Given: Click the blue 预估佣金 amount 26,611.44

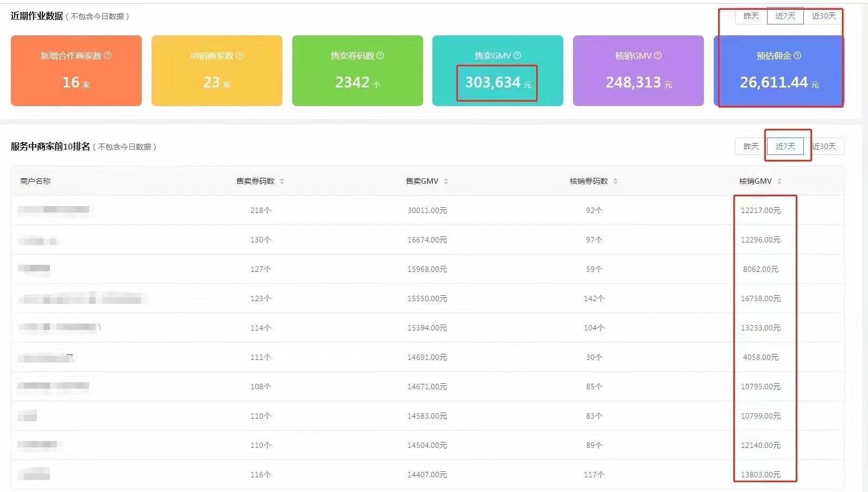Looking at the screenshot, I should coord(773,83).
